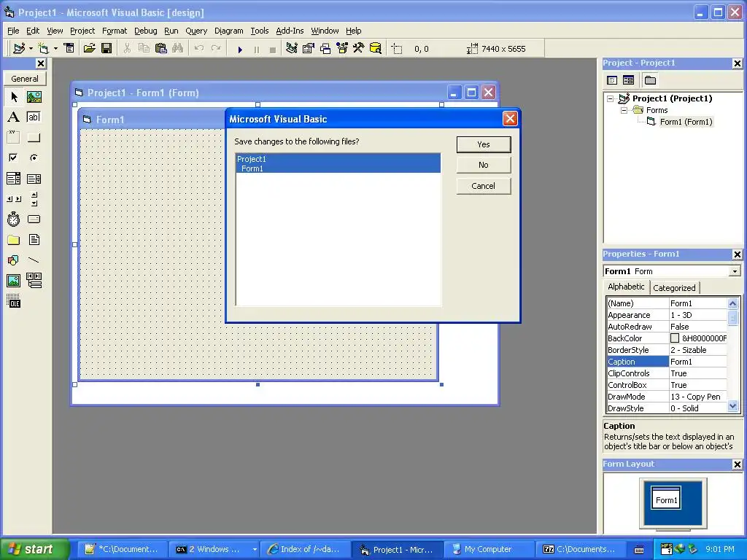This screenshot has height=560, width=747.
Task: Open the Menu Editor from the toolbar
Action: pyautogui.click(x=69, y=49)
